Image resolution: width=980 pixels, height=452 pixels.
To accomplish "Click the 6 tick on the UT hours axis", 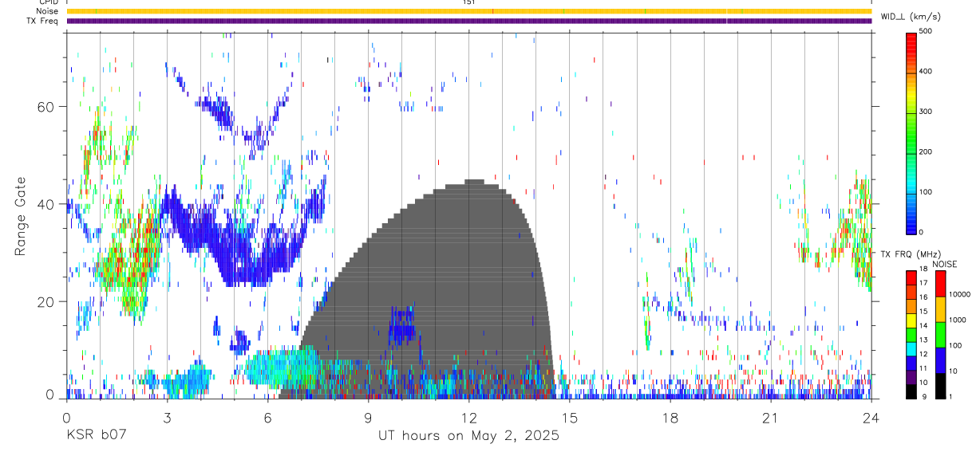I will 267,417.
